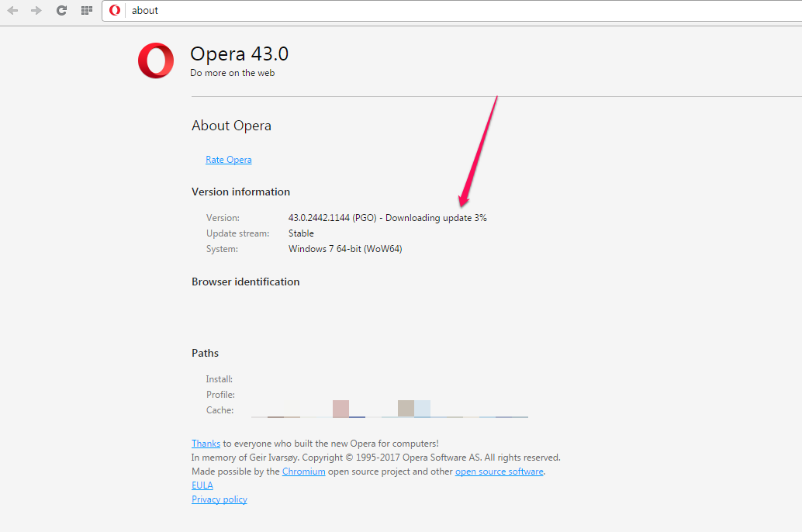The height and width of the screenshot is (532, 802).
Task: Click the large red Opera logo
Action: click(156, 60)
